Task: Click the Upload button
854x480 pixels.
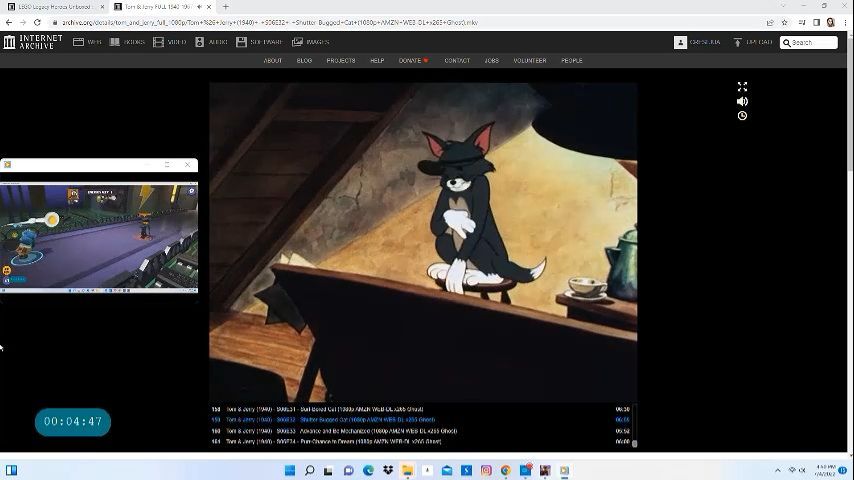Action: 753,42
